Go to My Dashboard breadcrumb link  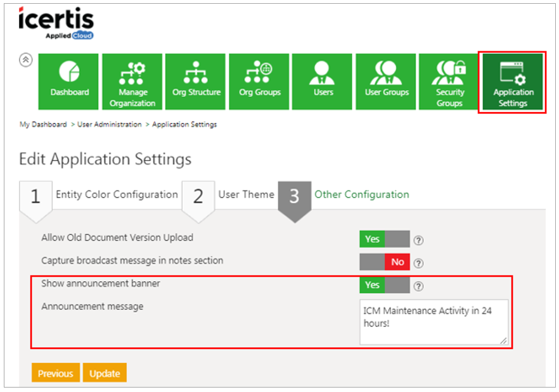click(x=43, y=125)
